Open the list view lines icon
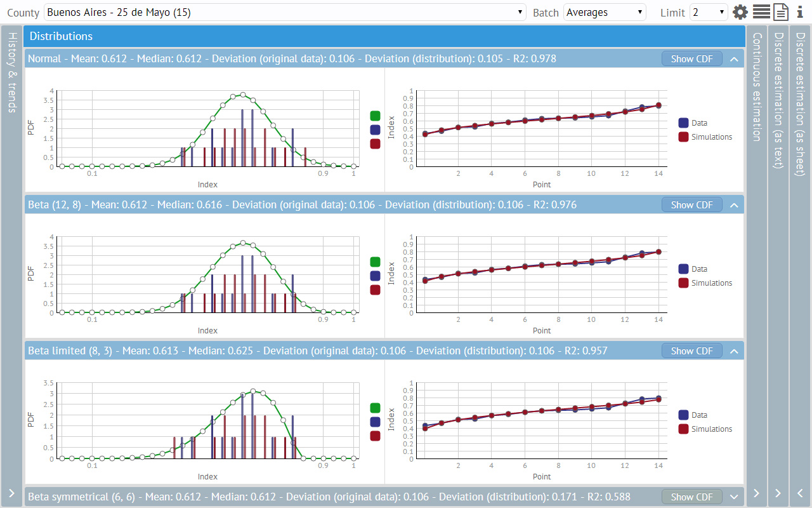812x508 pixels. click(x=761, y=12)
